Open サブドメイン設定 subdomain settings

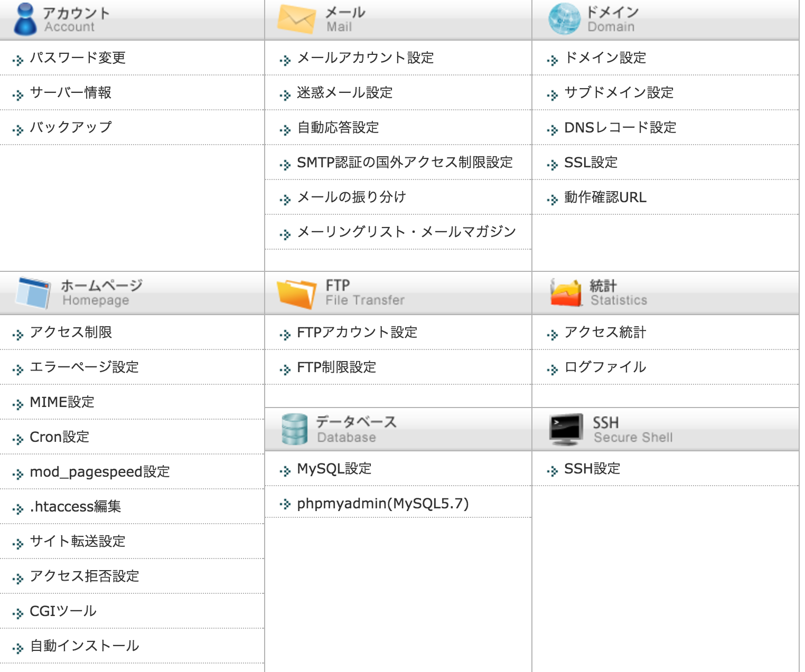(619, 92)
